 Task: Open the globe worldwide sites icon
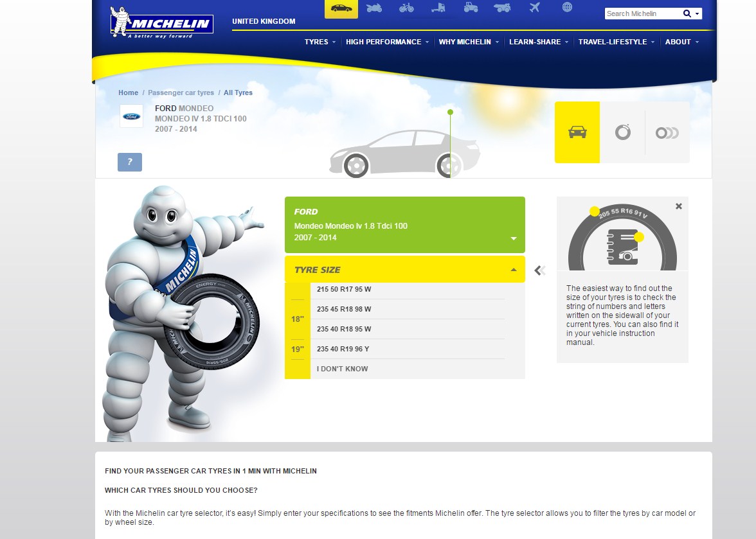tap(568, 6)
